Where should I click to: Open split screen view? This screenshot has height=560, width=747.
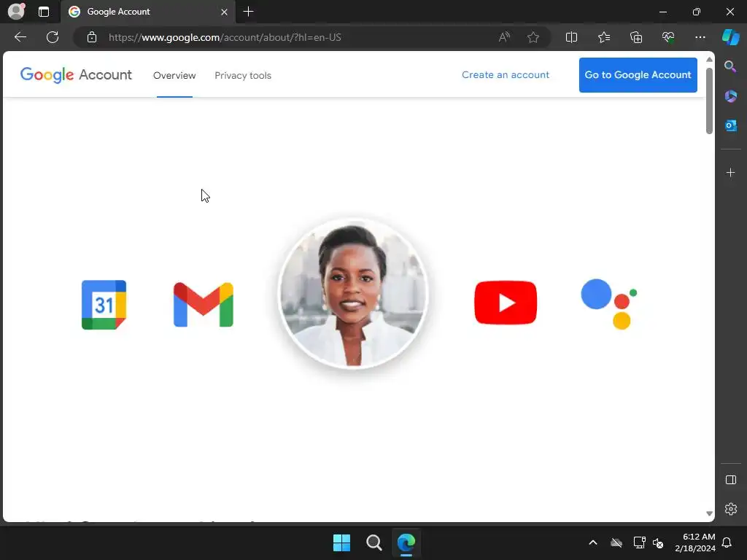[571, 37]
